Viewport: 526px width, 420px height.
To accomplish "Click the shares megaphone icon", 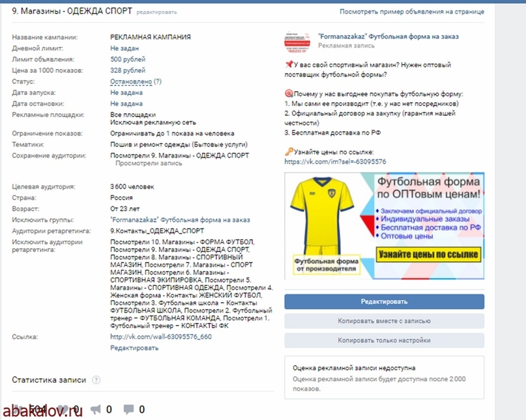I will click(x=96, y=410).
